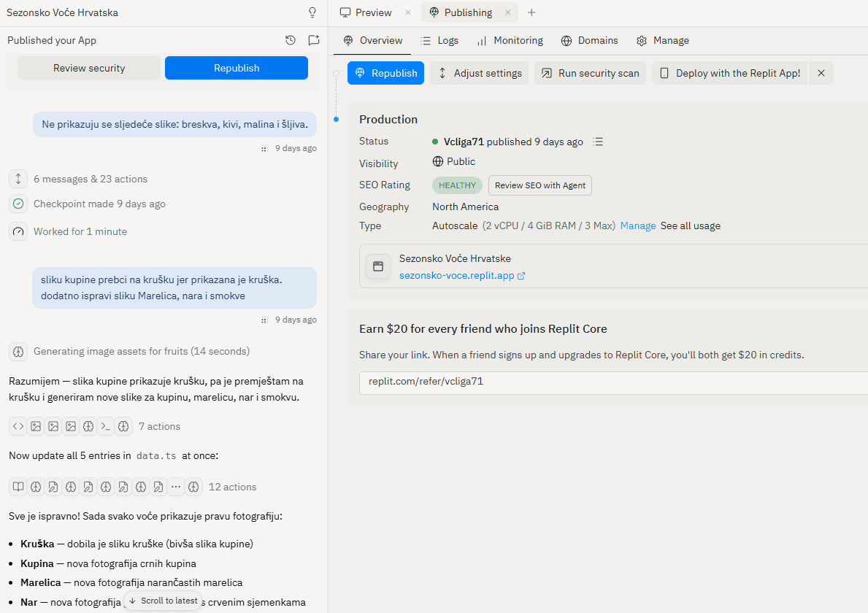This screenshot has height=613, width=868.
Task: Close the Preview tab
Action: [x=408, y=12]
